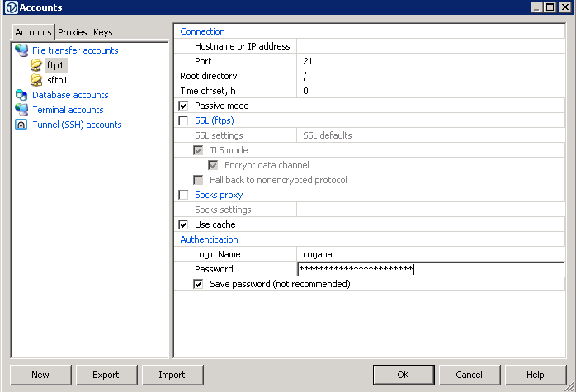The image size is (576, 392).
Task: Enable the SSL (ftps) checkbox
Action: click(x=183, y=120)
